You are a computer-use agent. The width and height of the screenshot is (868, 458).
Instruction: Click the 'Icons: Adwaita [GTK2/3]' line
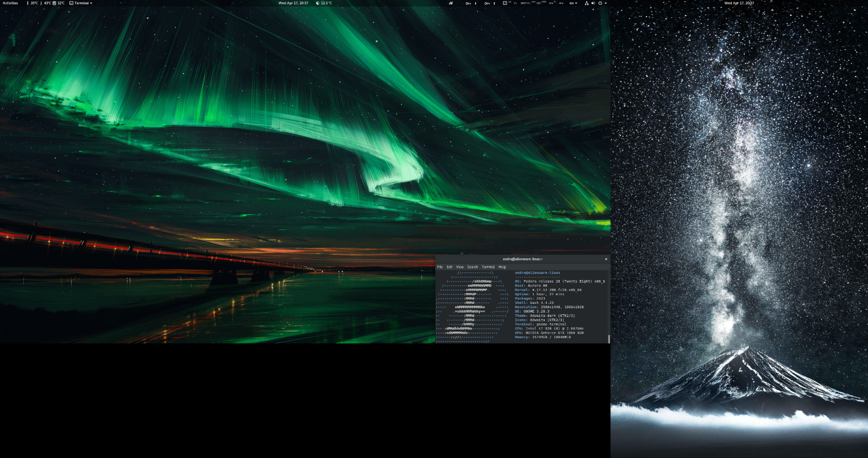pos(539,320)
